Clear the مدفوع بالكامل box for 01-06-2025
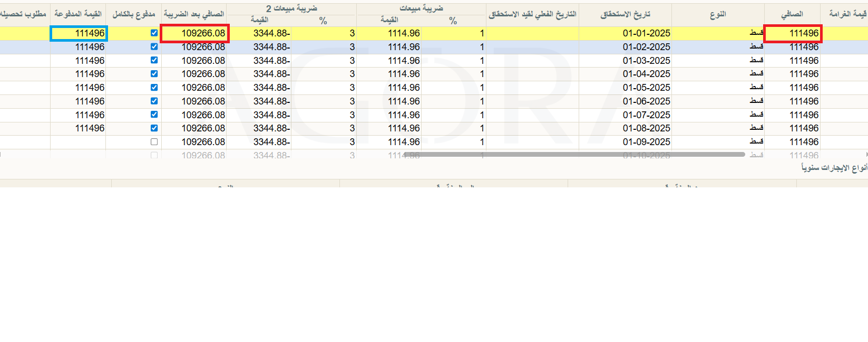This screenshot has height=342, width=868. 154,101
